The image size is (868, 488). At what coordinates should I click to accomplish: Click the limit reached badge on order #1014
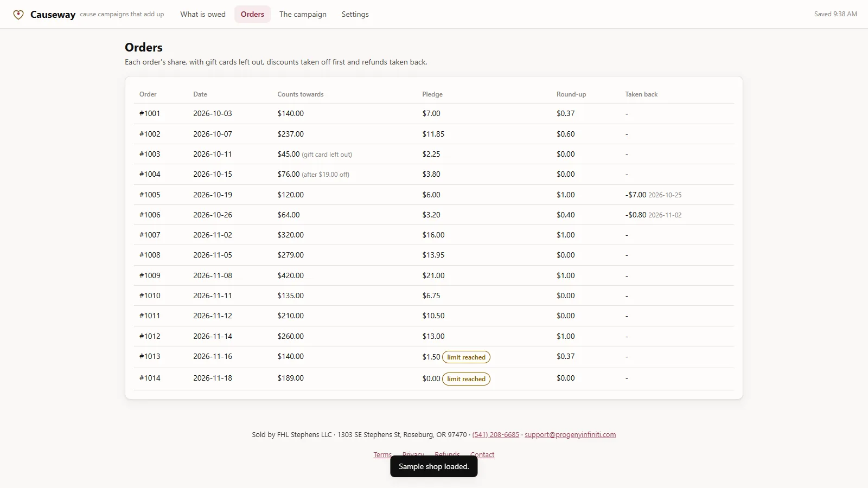pos(466,378)
